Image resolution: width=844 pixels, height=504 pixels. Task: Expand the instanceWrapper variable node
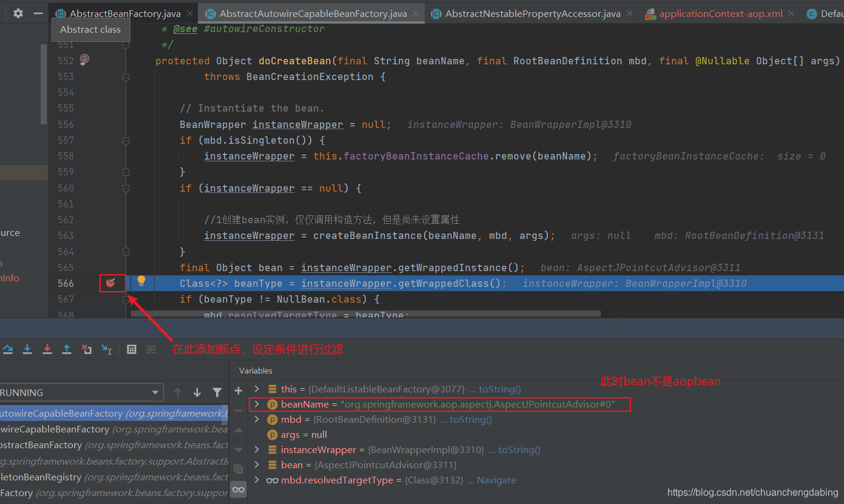click(x=257, y=449)
